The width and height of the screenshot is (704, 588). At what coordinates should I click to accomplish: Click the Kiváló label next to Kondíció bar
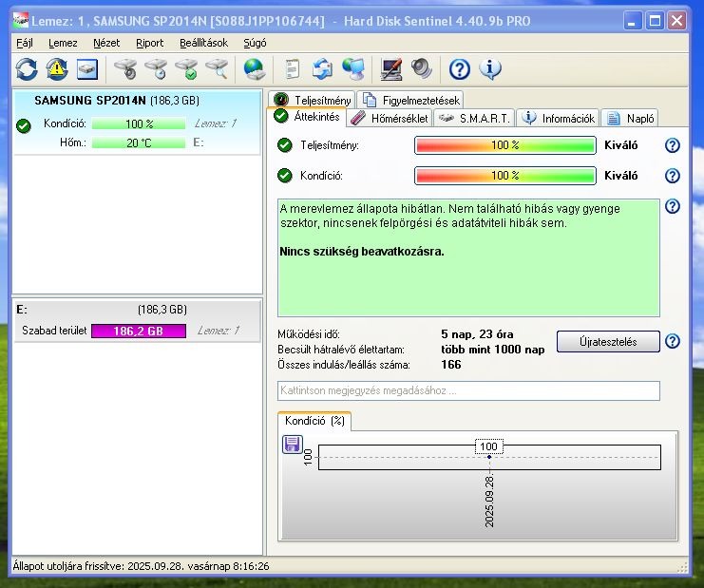(621, 176)
